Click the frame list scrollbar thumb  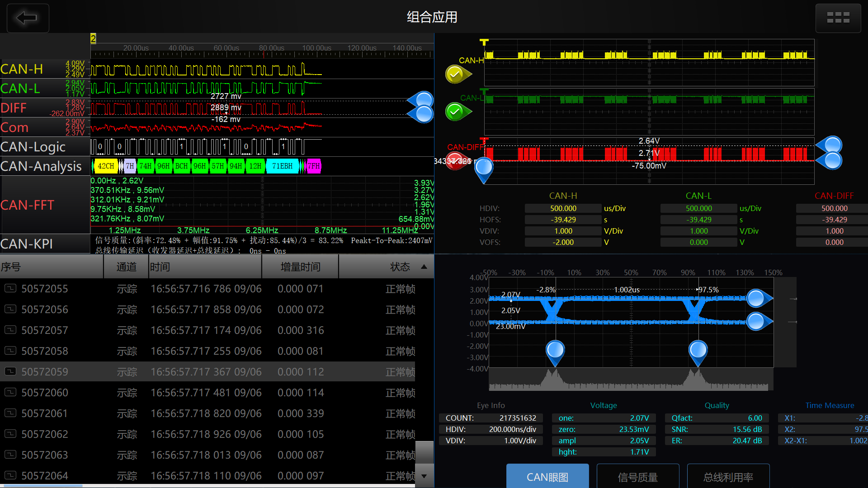(x=424, y=452)
